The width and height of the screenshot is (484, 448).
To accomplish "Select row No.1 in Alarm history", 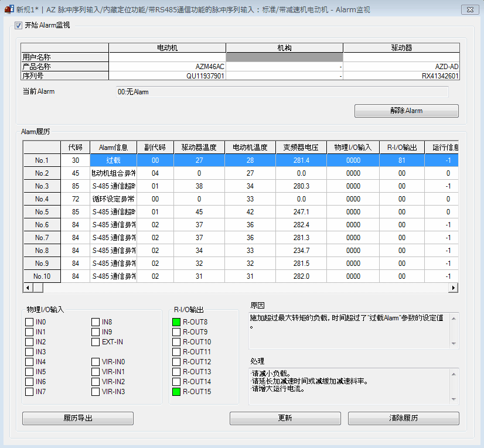I will [42, 160].
